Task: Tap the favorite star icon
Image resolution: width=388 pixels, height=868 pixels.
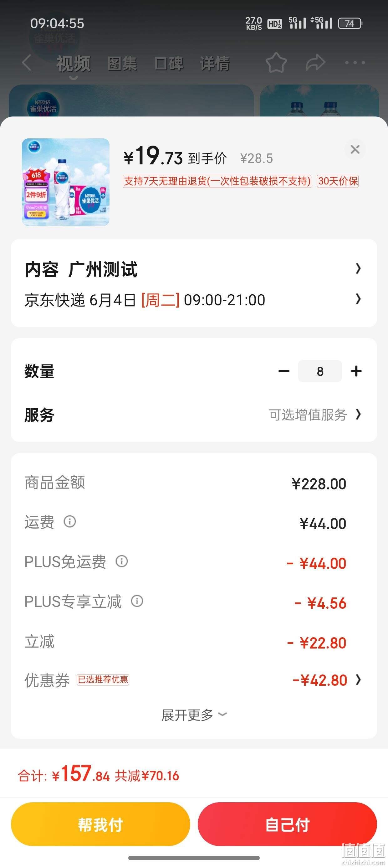Action: [276, 63]
